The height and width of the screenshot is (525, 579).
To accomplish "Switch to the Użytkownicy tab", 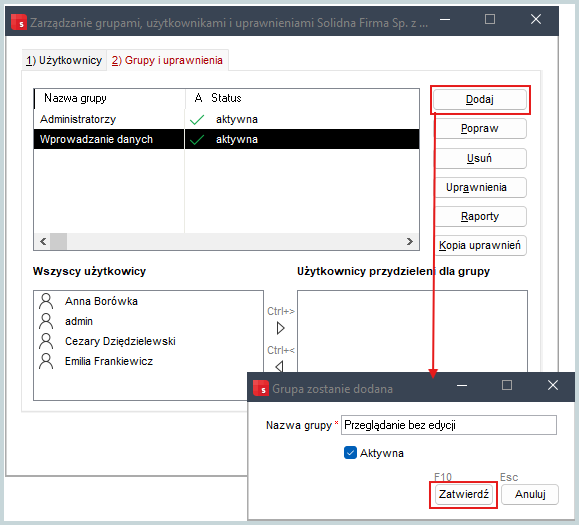I will (64, 60).
